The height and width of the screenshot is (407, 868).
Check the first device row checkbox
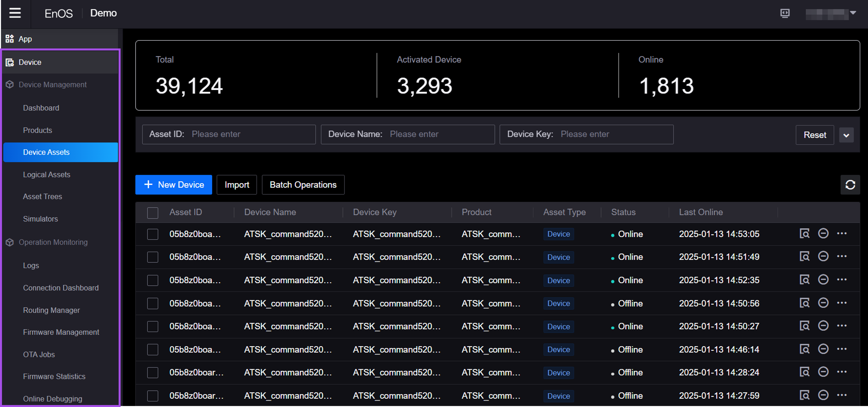(153, 234)
